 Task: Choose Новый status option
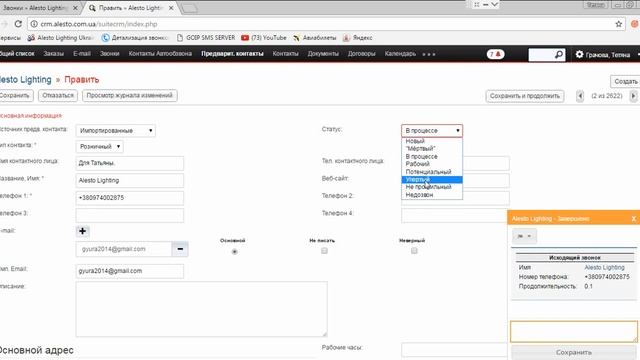pos(432,141)
